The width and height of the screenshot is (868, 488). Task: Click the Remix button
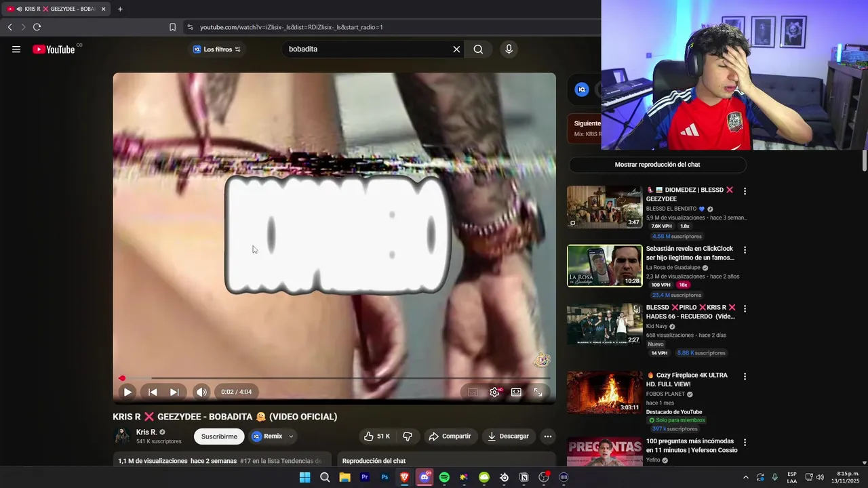[x=267, y=436]
